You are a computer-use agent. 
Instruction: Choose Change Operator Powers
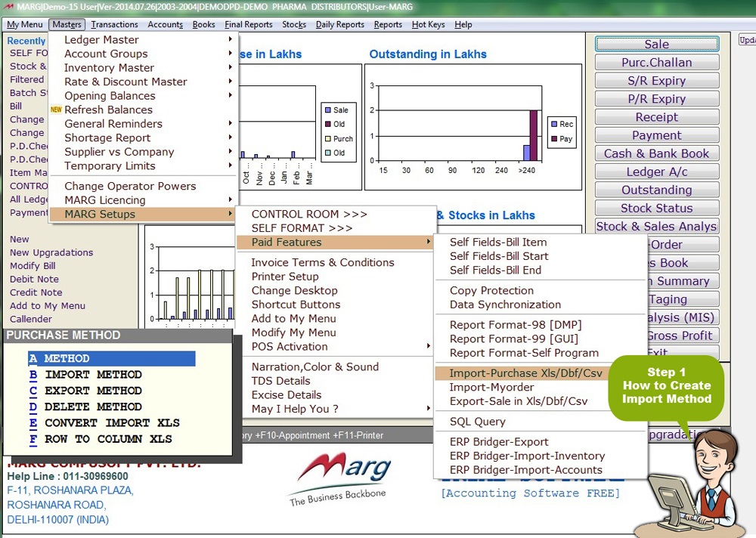point(143,186)
